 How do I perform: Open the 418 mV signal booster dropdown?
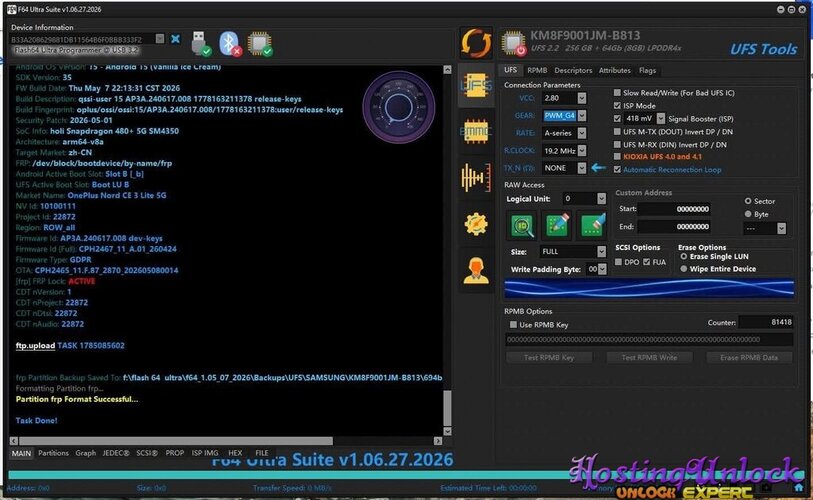(661, 119)
